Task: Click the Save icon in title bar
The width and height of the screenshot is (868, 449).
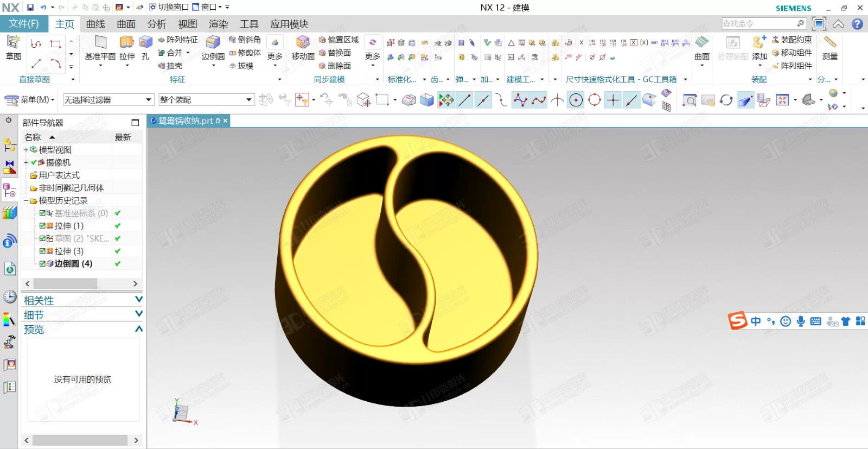Action: click(x=30, y=8)
